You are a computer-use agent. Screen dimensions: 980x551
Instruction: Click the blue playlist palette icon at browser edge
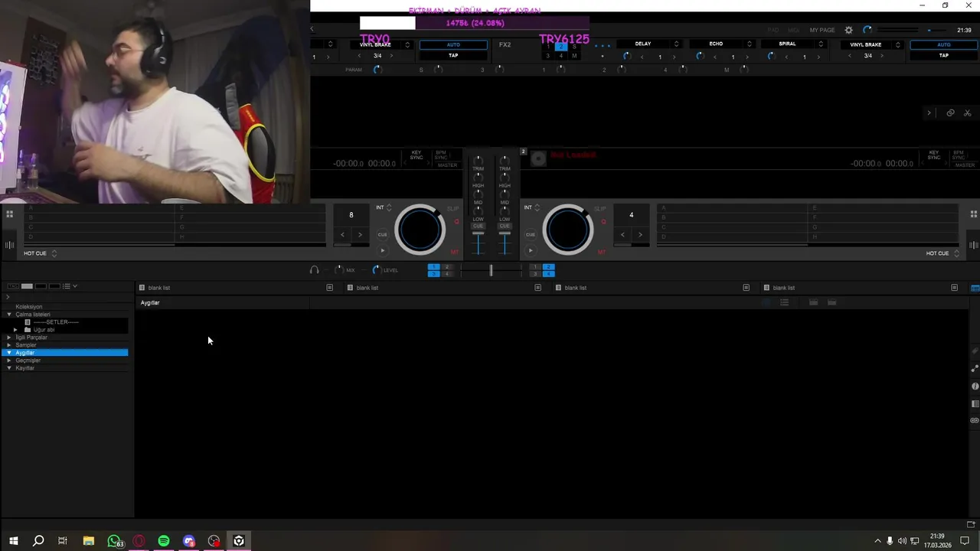[x=975, y=288]
